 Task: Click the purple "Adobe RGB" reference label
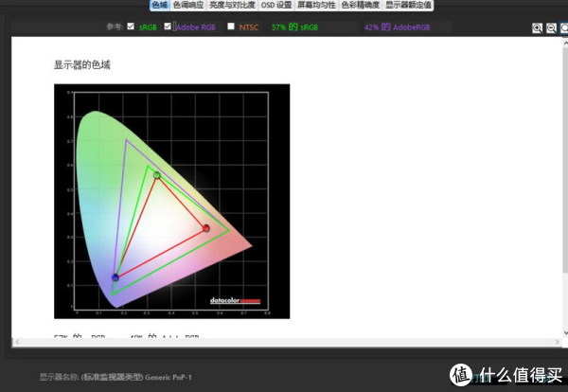196,27
